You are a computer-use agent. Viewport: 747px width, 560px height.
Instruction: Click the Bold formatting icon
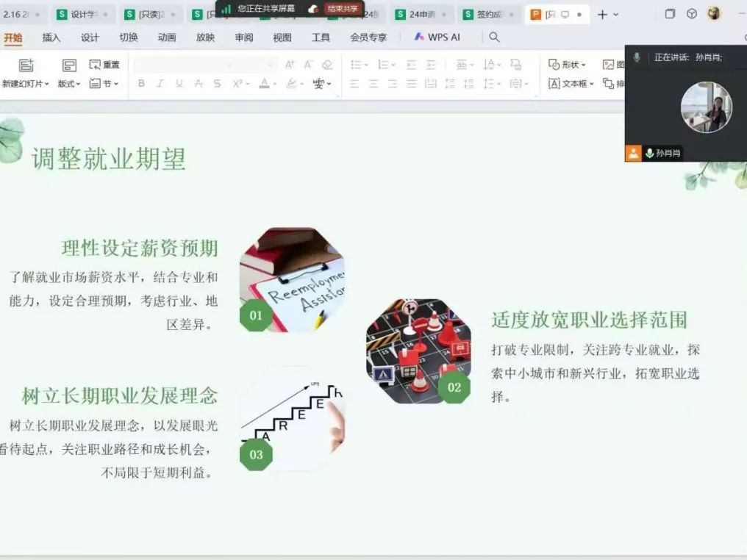click(141, 84)
